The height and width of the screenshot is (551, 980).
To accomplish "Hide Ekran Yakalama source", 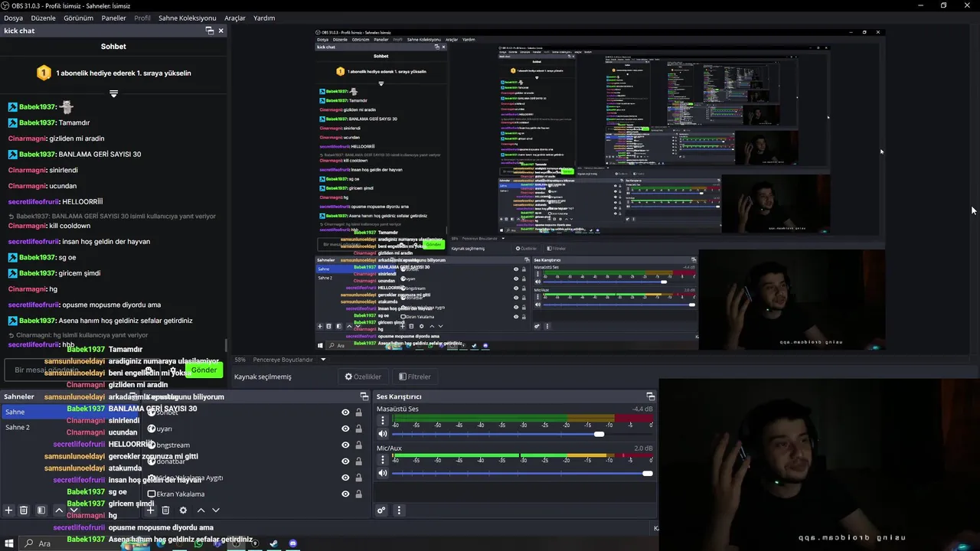I will coord(345,494).
